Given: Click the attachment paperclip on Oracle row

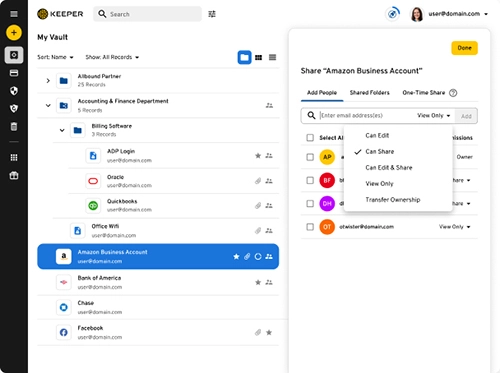Looking at the screenshot, I should [258, 181].
